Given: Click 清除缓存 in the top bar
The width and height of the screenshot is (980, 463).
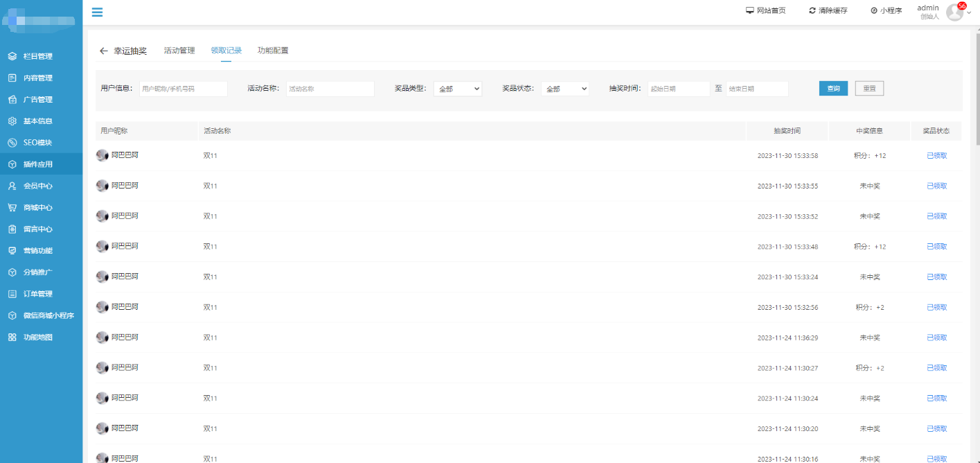Looking at the screenshot, I should (x=828, y=11).
